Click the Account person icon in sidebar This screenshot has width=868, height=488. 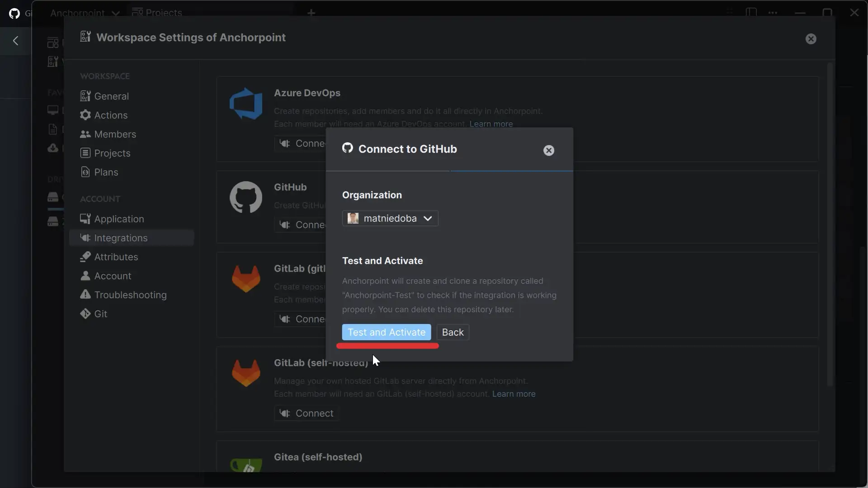(85, 276)
